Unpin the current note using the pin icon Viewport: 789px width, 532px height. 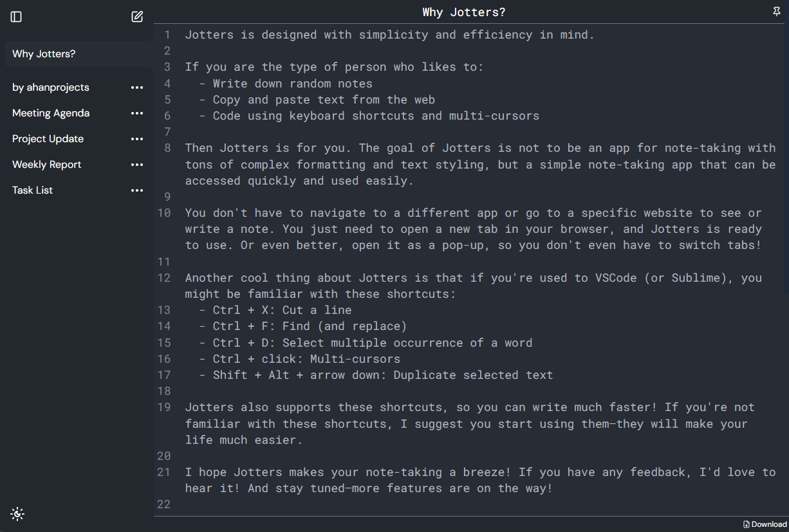coord(776,12)
